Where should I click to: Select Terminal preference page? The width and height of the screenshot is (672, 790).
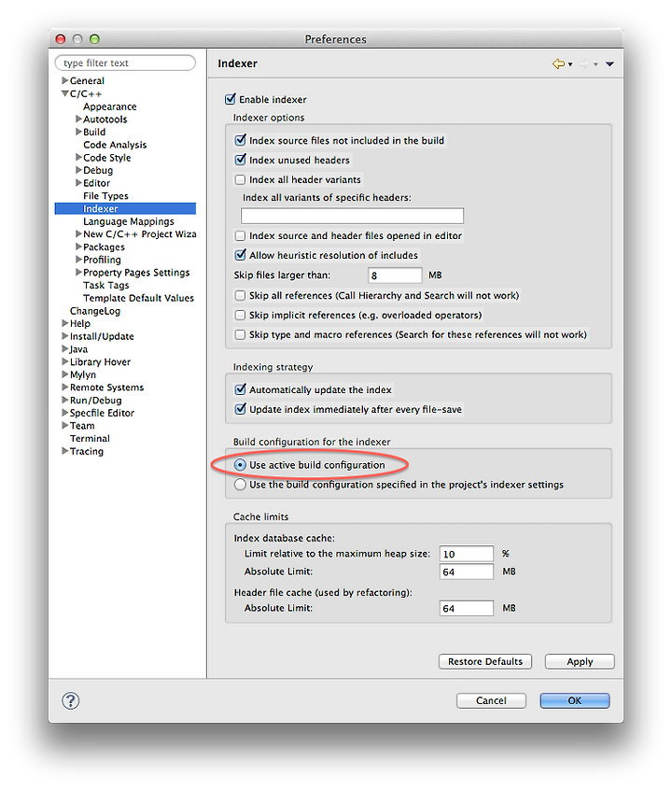[90, 438]
